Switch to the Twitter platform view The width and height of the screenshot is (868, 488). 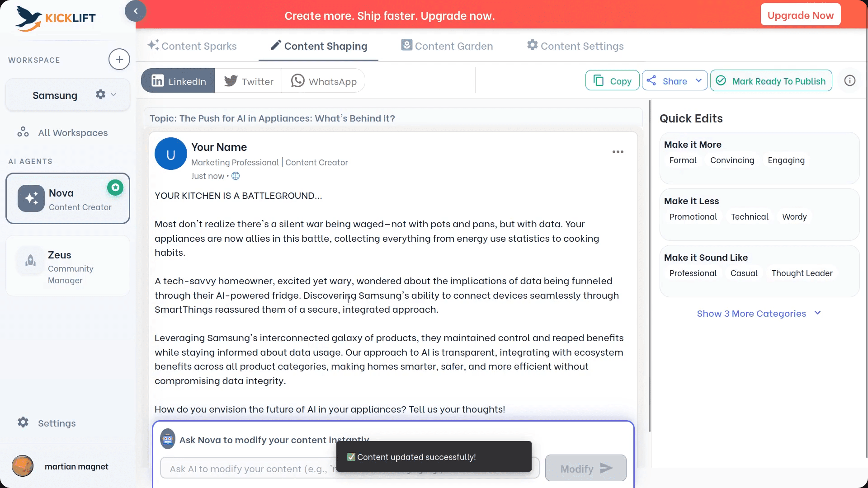249,81
